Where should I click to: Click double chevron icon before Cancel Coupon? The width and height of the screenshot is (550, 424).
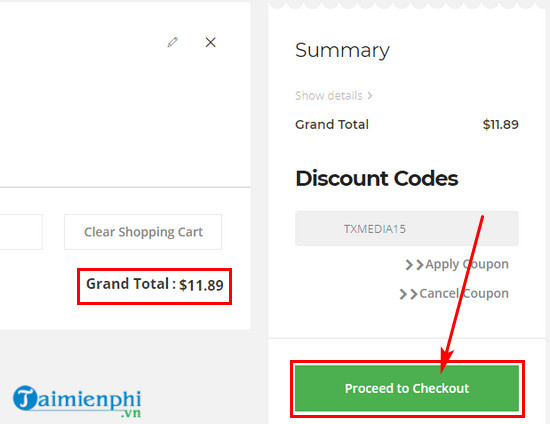point(409,294)
